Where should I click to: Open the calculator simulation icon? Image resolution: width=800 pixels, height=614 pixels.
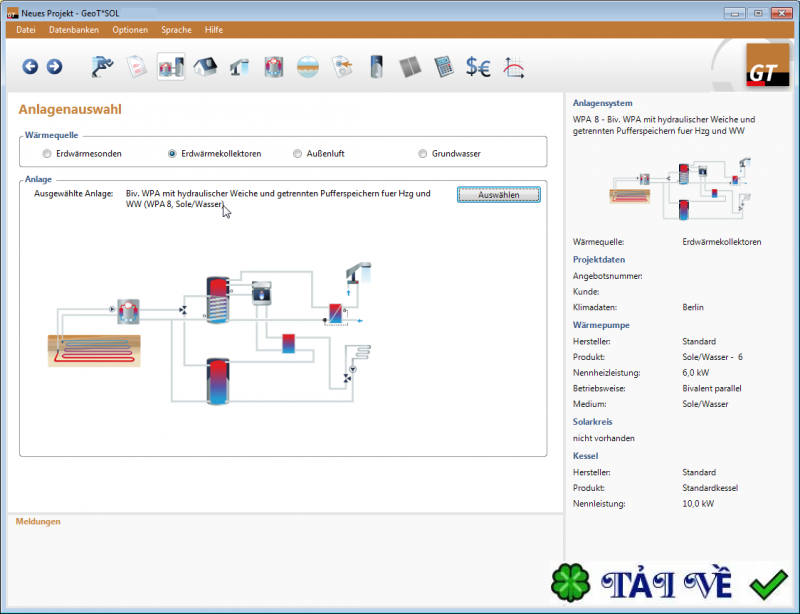[x=444, y=67]
